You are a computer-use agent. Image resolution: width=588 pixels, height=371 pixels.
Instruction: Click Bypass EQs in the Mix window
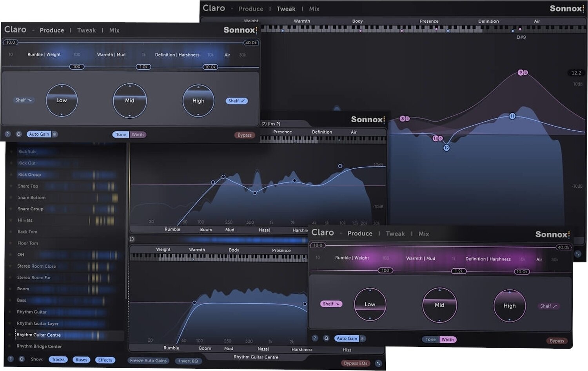pyautogui.click(x=356, y=363)
